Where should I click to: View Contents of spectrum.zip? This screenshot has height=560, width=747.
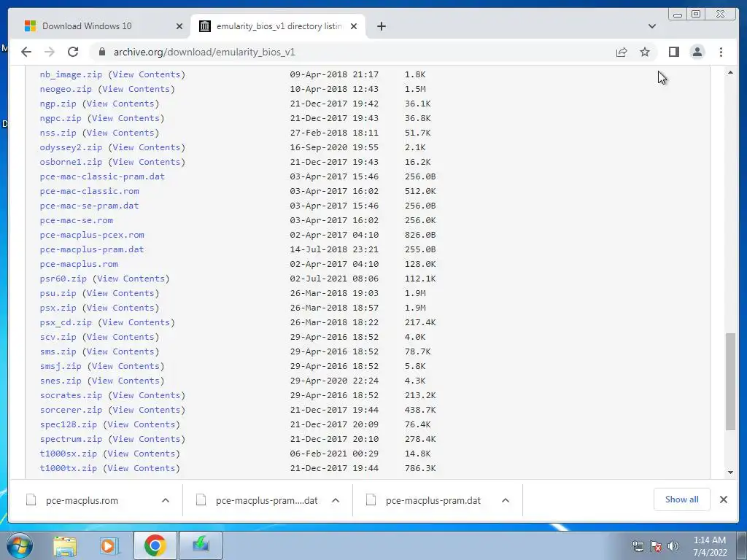(147, 439)
